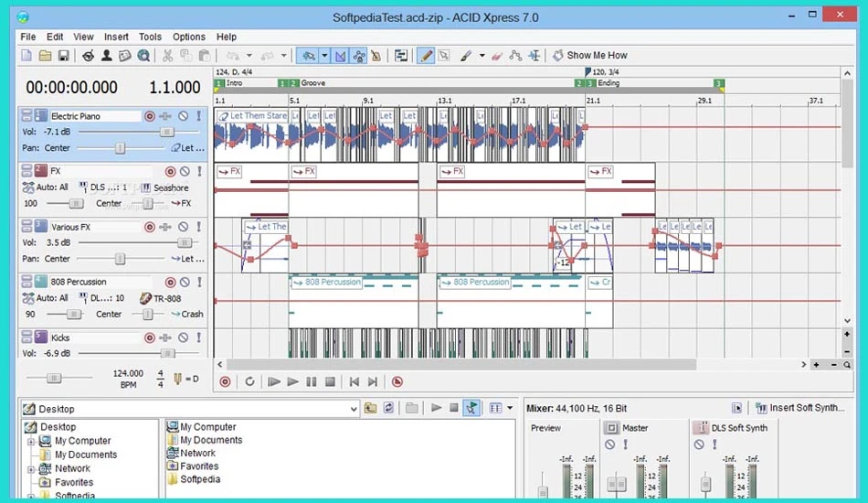The height and width of the screenshot is (503, 868).
Task: Select the Envelope tool in toolbar
Action: [x=515, y=56]
